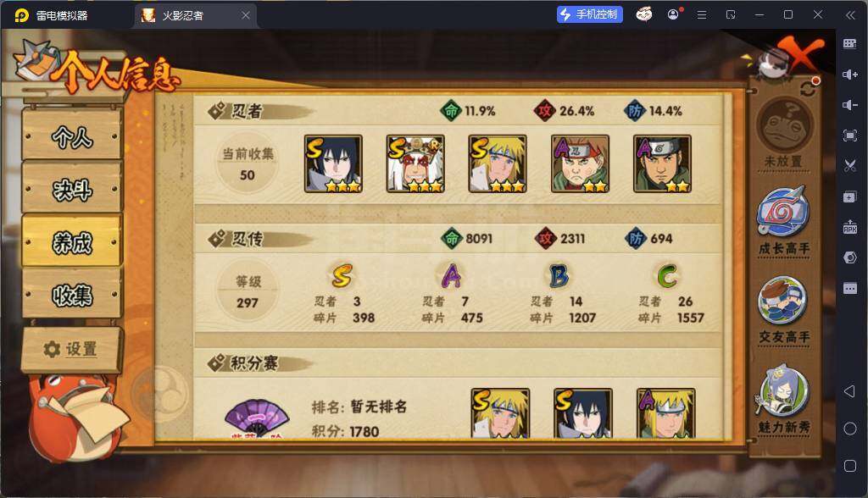Select the 养成 tab
The height and width of the screenshot is (498, 868).
click(x=72, y=242)
